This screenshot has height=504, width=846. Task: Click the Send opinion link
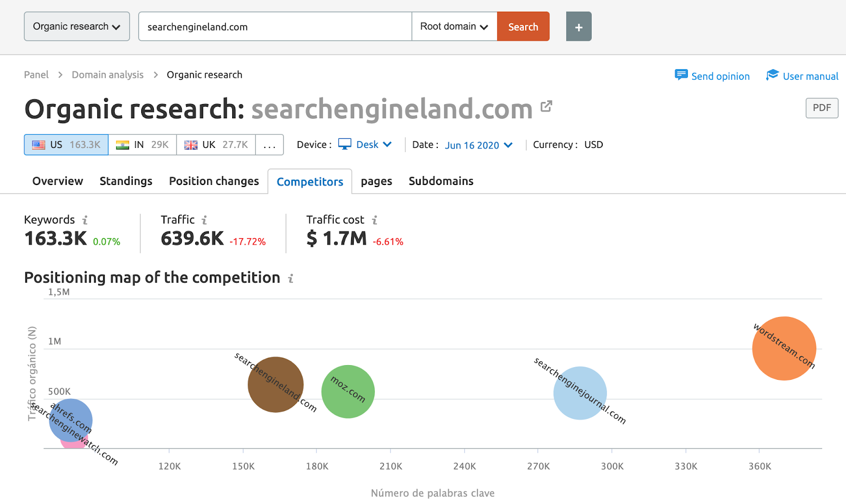click(720, 76)
